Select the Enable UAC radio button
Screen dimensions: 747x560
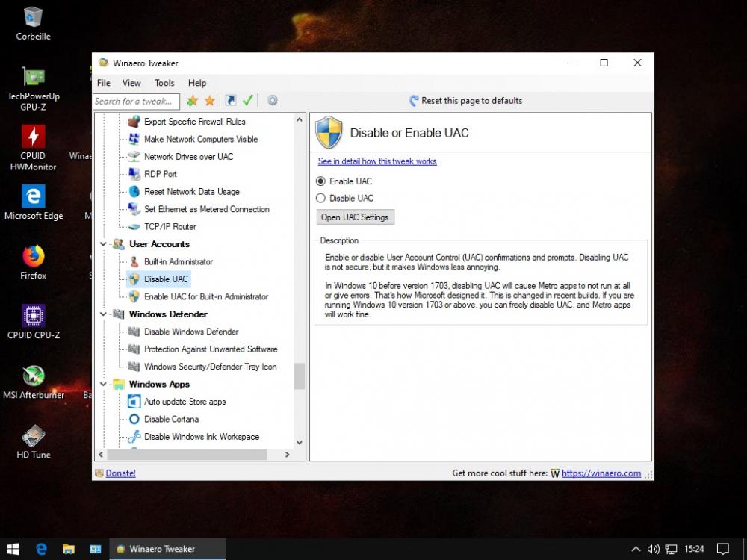tap(321, 181)
